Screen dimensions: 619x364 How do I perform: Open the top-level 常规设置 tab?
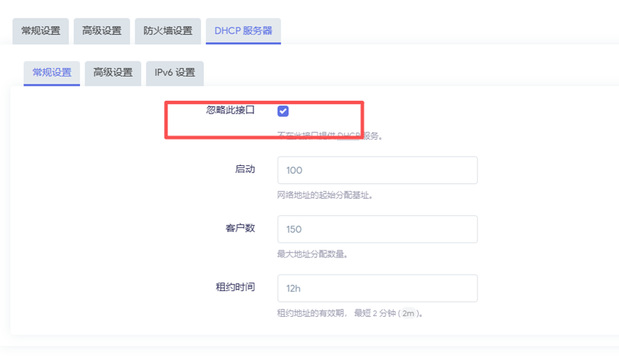(41, 31)
